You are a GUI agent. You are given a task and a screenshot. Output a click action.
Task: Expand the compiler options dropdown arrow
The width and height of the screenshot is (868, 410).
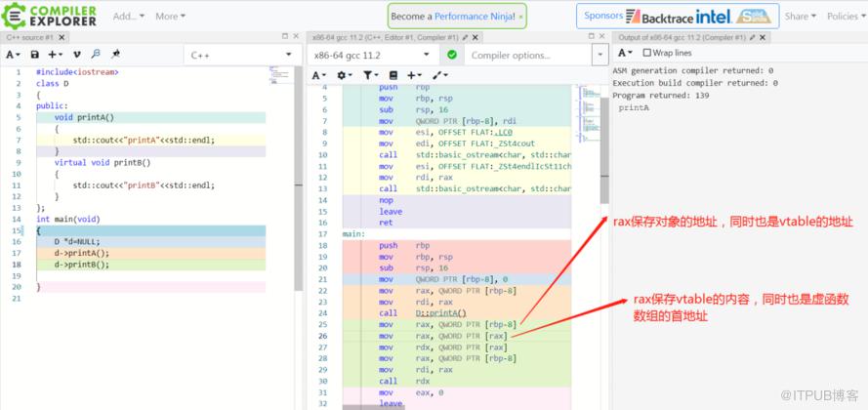click(598, 55)
